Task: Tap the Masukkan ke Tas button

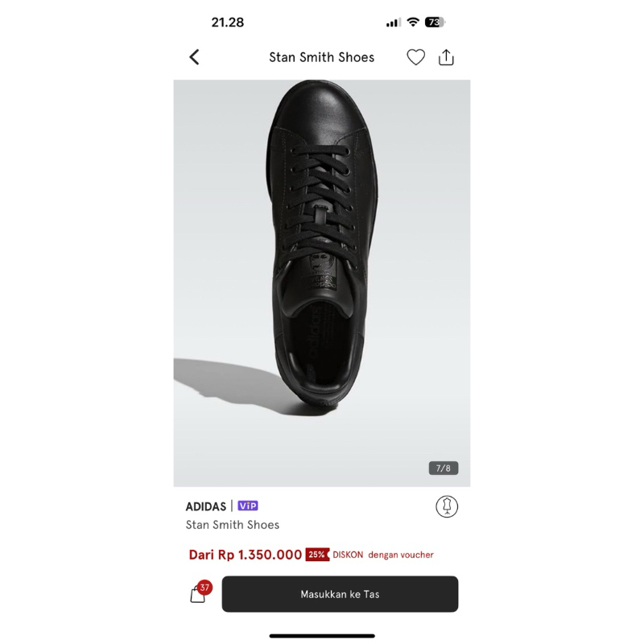Action: tap(339, 594)
